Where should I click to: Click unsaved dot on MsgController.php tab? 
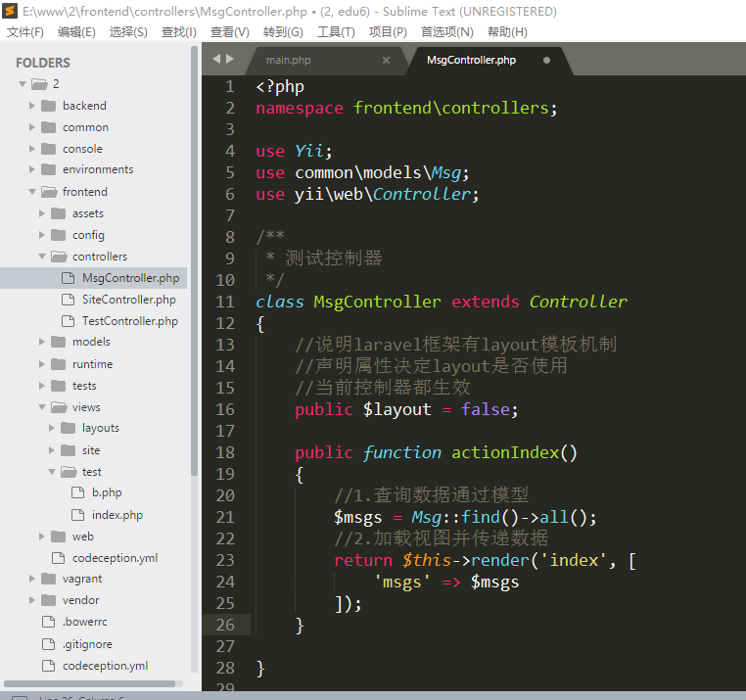coord(546,60)
